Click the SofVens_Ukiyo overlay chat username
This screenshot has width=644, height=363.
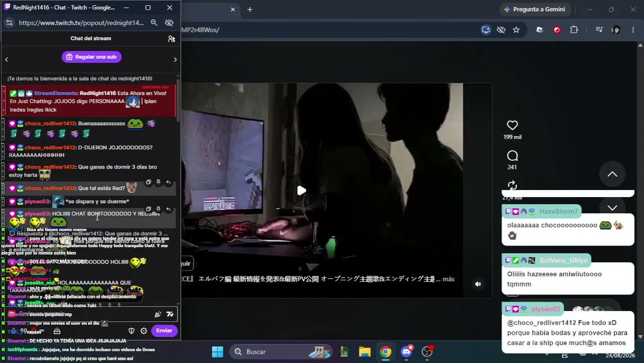tap(563, 260)
